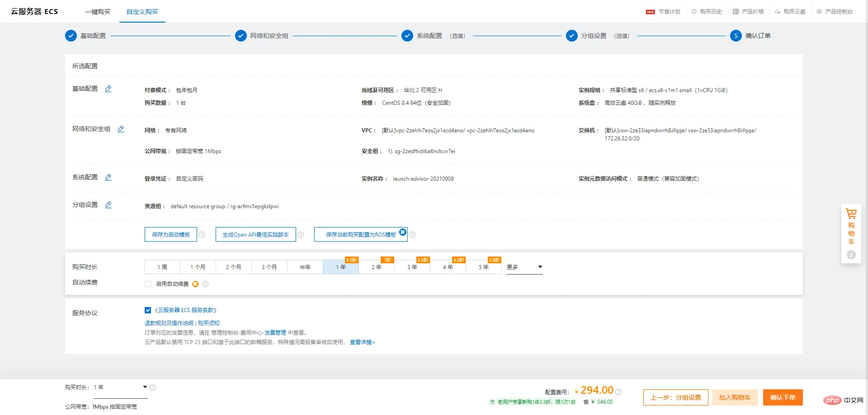868x415 pixels.
Task: Click the 分组设置 step checkmark circle
Action: click(572, 36)
